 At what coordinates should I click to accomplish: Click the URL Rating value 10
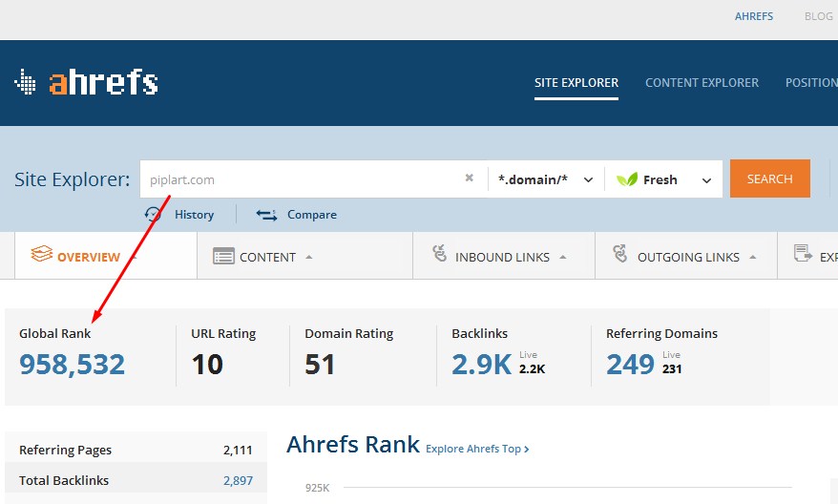pos(207,365)
